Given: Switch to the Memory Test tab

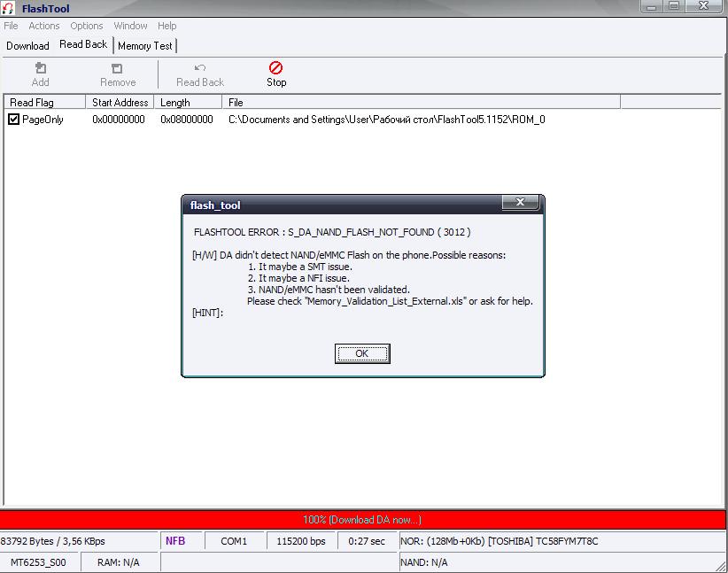Looking at the screenshot, I should (145, 45).
